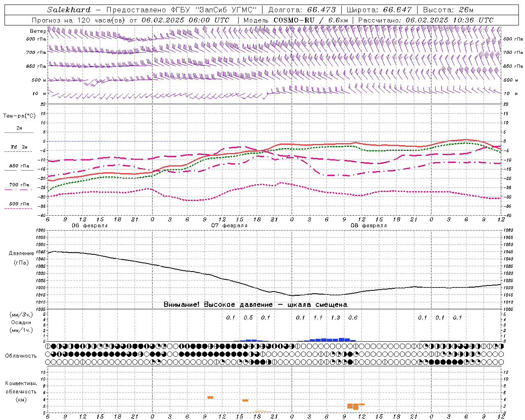The image size is (525, 420).
Task: Click the (мм/3ч.) precipitation unit label
Action: click(x=21, y=315)
